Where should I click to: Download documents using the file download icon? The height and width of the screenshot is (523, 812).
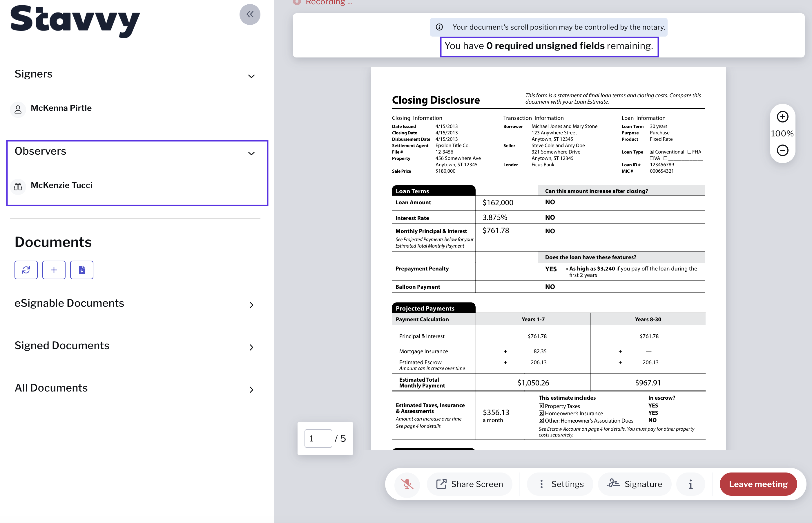[82, 270]
